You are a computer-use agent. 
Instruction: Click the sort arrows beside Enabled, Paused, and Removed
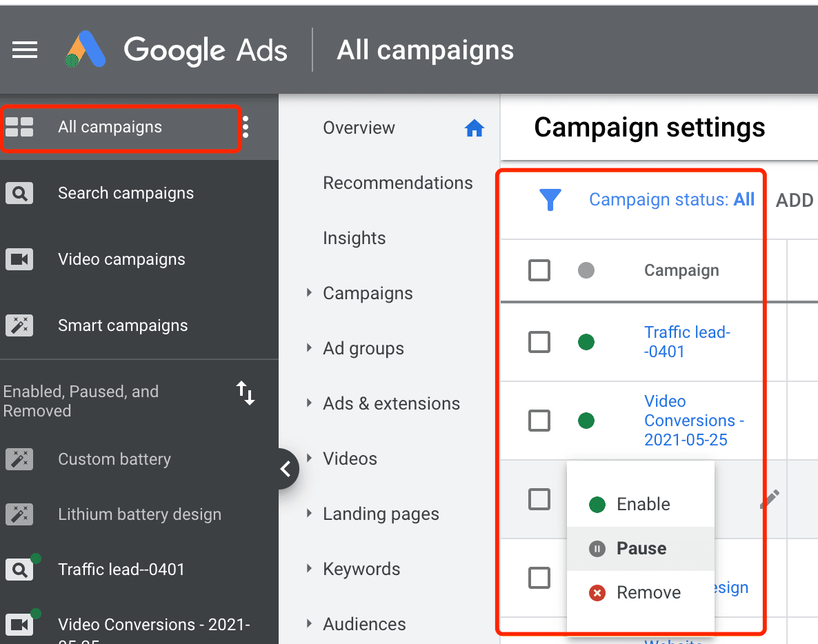coord(245,393)
